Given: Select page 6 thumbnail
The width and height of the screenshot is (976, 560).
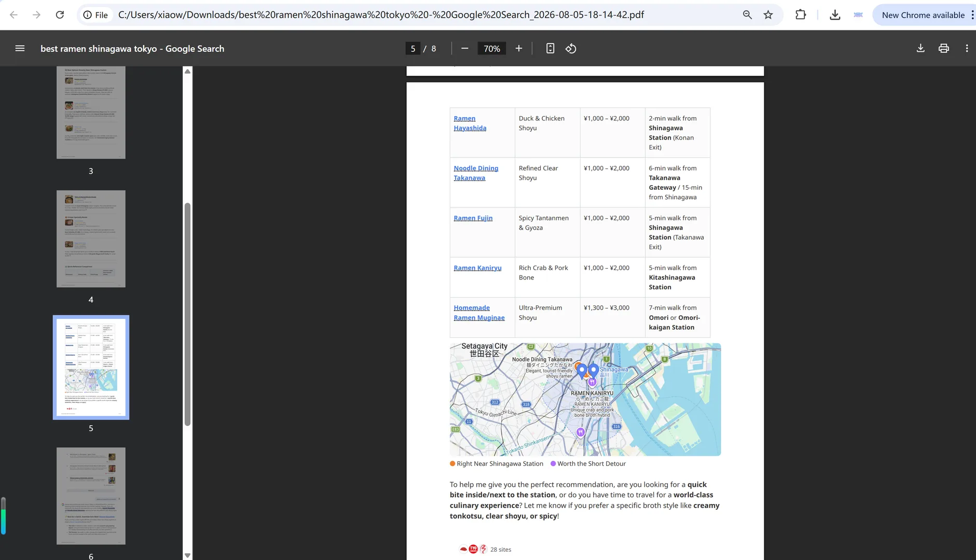Looking at the screenshot, I should tap(91, 496).
